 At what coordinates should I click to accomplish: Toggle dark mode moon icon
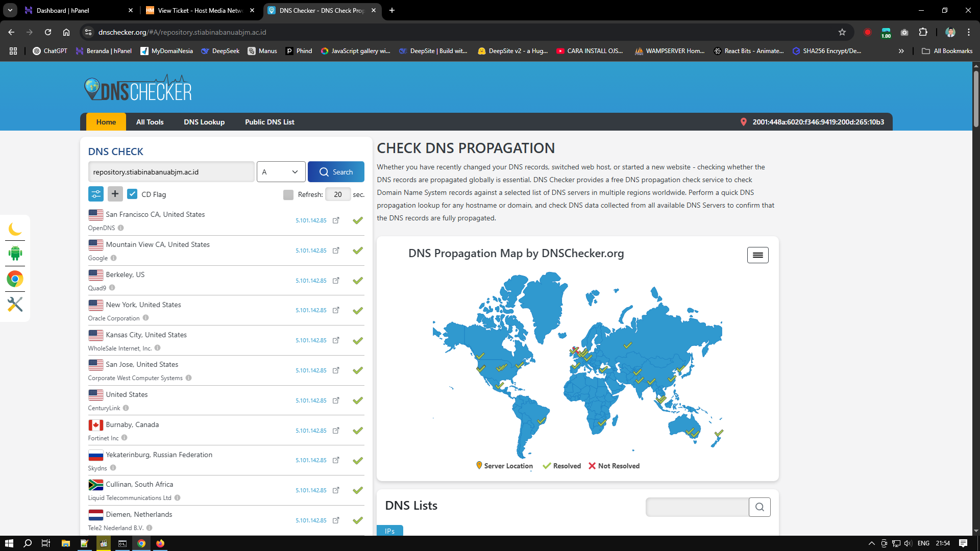15,229
